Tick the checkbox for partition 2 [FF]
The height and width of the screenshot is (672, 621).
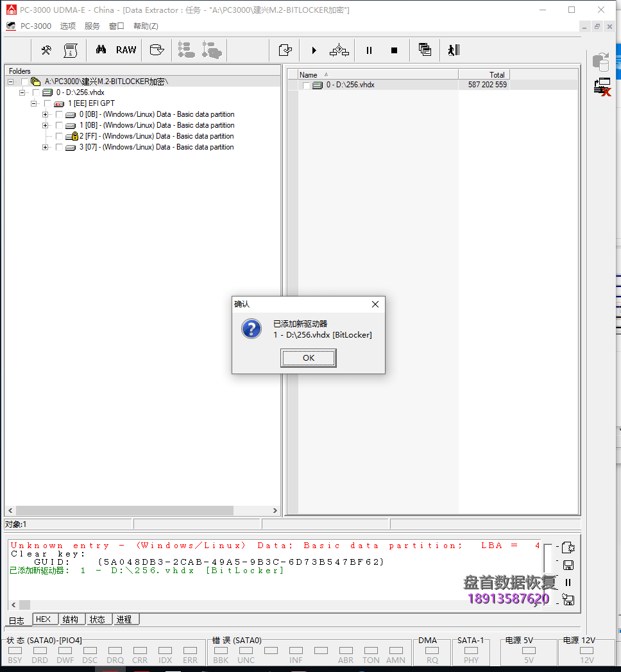59,136
